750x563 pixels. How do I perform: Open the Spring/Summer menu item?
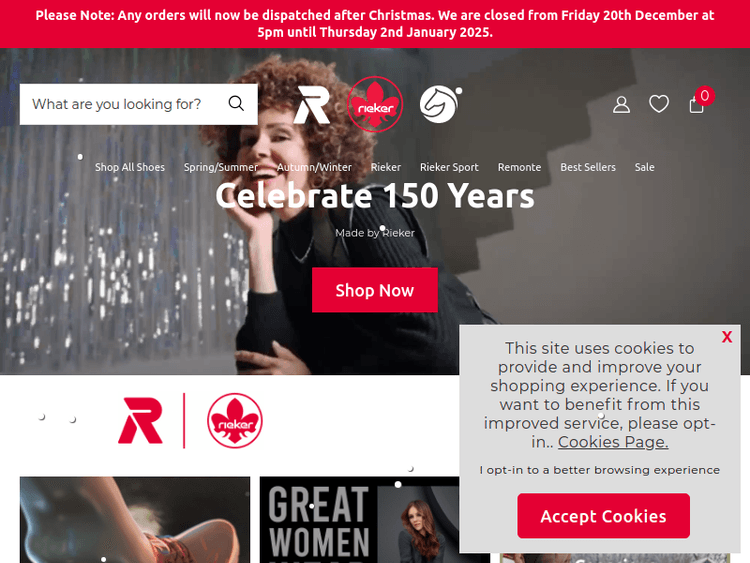(221, 167)
